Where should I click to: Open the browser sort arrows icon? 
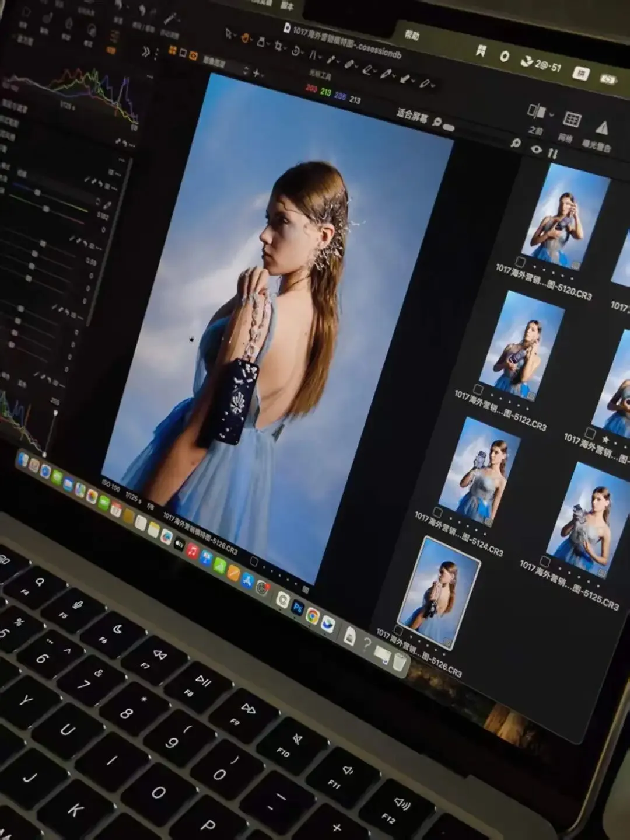point(552,154)
